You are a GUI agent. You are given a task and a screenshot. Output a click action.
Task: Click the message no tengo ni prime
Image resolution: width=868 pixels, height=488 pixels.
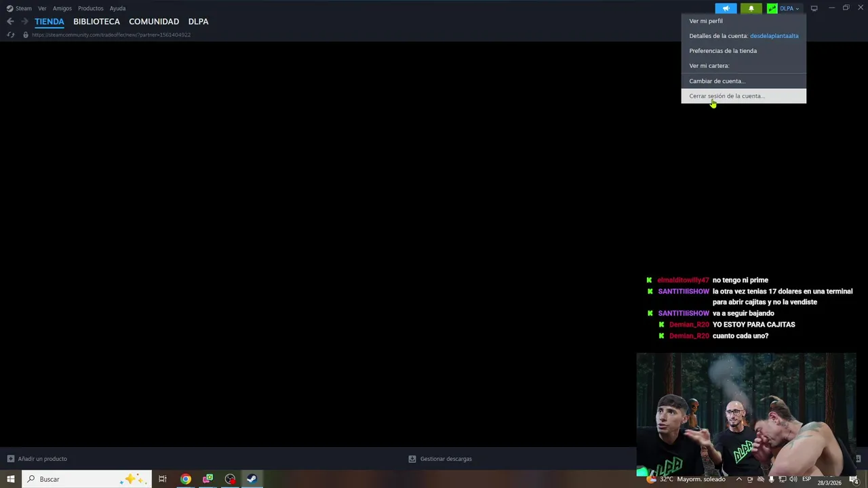point(741,280)
